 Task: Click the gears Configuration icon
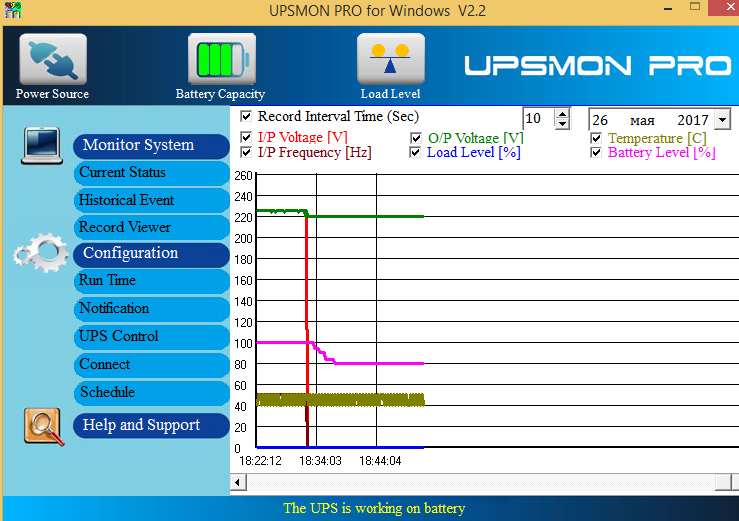point(41,252)
